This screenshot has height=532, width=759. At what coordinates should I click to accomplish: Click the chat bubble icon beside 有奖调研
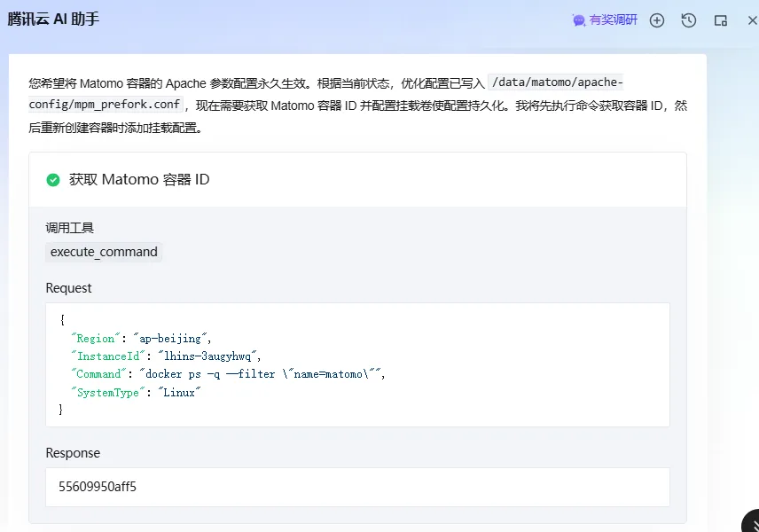[578, 20]
